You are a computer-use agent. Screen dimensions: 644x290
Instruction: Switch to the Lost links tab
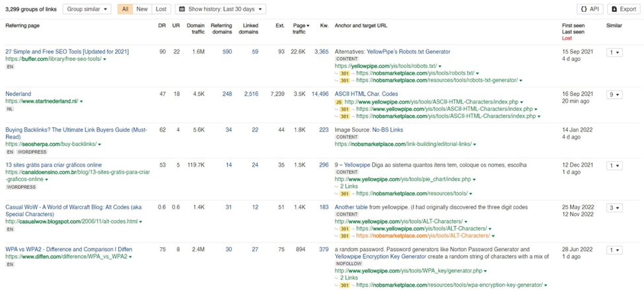point(161,9)
